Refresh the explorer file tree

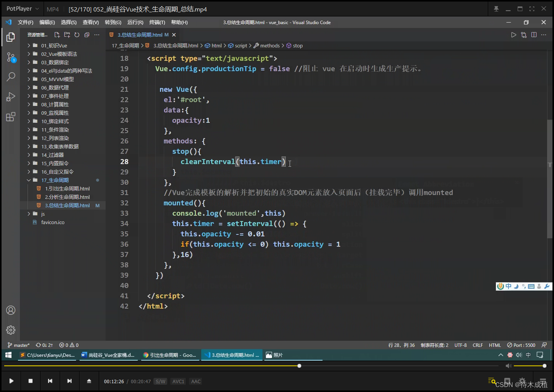[x=77, y=35]
